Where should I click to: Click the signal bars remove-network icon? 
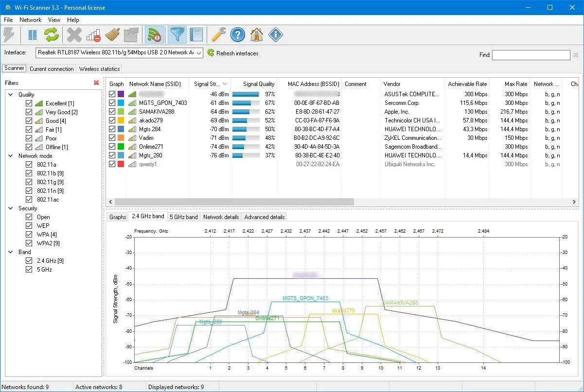coord(93,35)
